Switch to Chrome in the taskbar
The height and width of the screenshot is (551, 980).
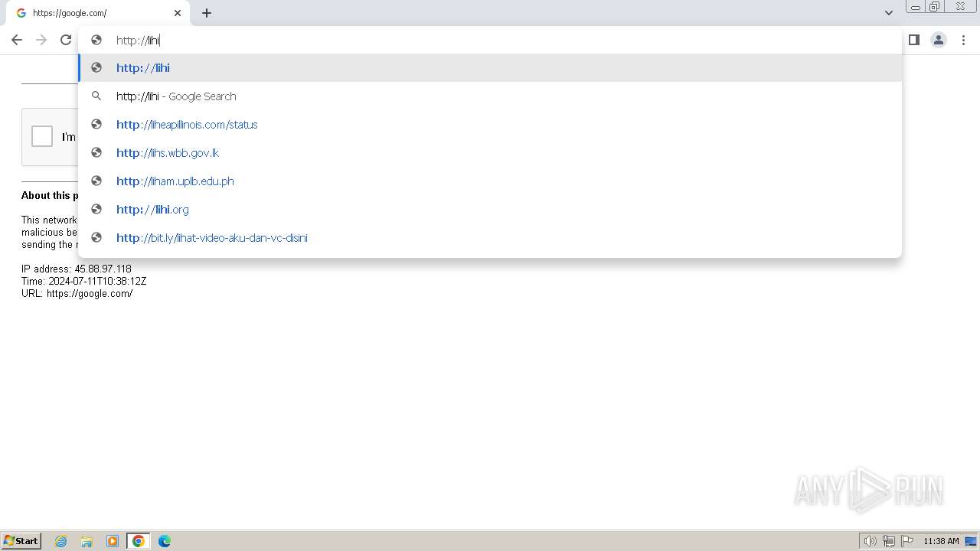[139, 541]
